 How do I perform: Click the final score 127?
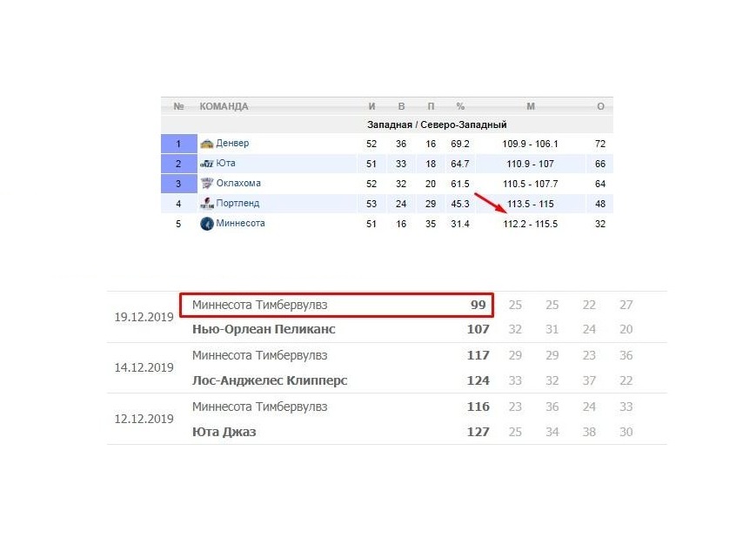pyautogui.click(x=478, y=432)
